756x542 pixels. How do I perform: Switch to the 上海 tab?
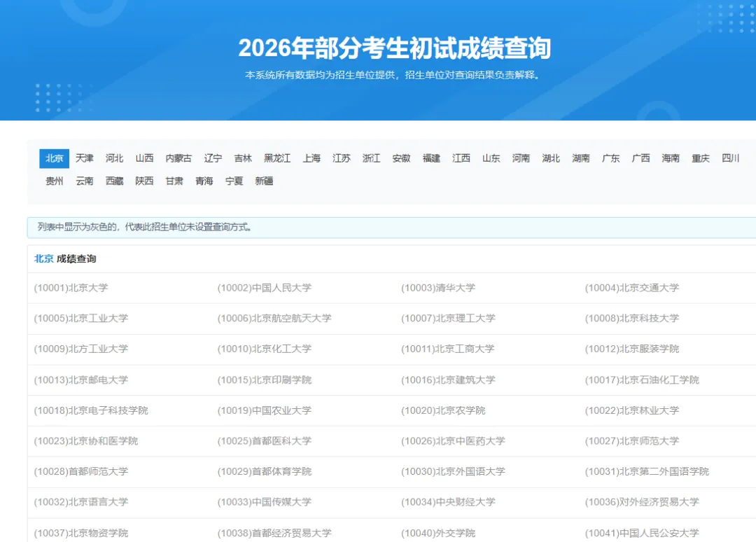(311, 158)
